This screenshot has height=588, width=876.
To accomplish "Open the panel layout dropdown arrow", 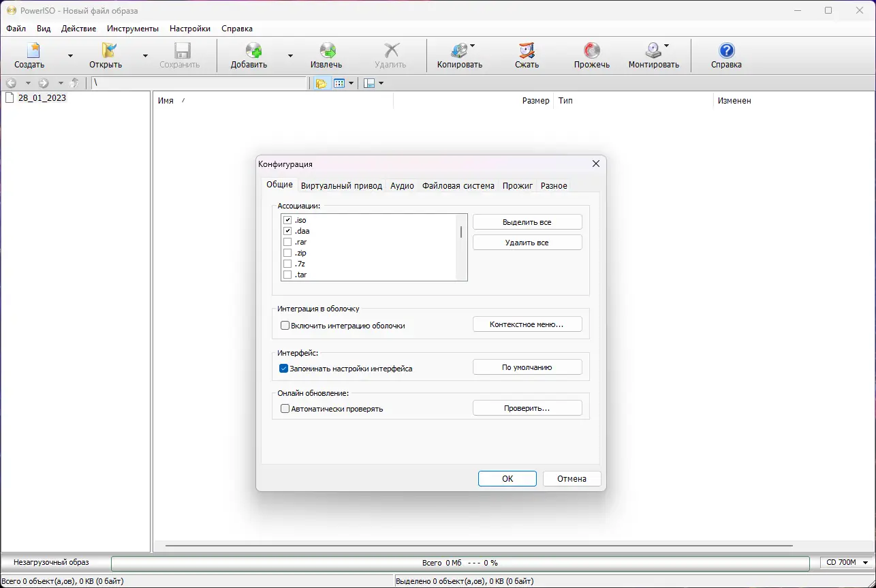I will (x=381, y=83).
